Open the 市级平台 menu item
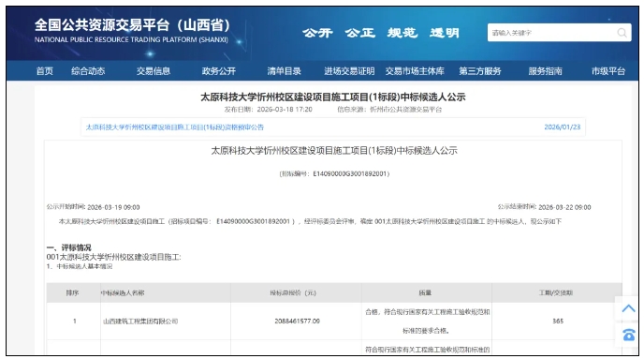This screenshot has height=359, width=644. (x=608, y=71)
